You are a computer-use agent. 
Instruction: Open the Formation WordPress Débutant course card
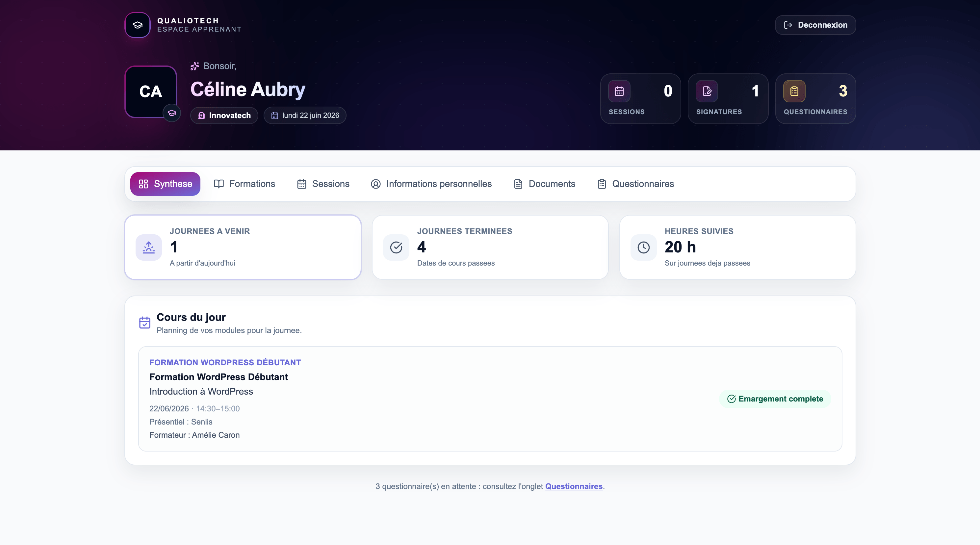[x=490, y=399]
